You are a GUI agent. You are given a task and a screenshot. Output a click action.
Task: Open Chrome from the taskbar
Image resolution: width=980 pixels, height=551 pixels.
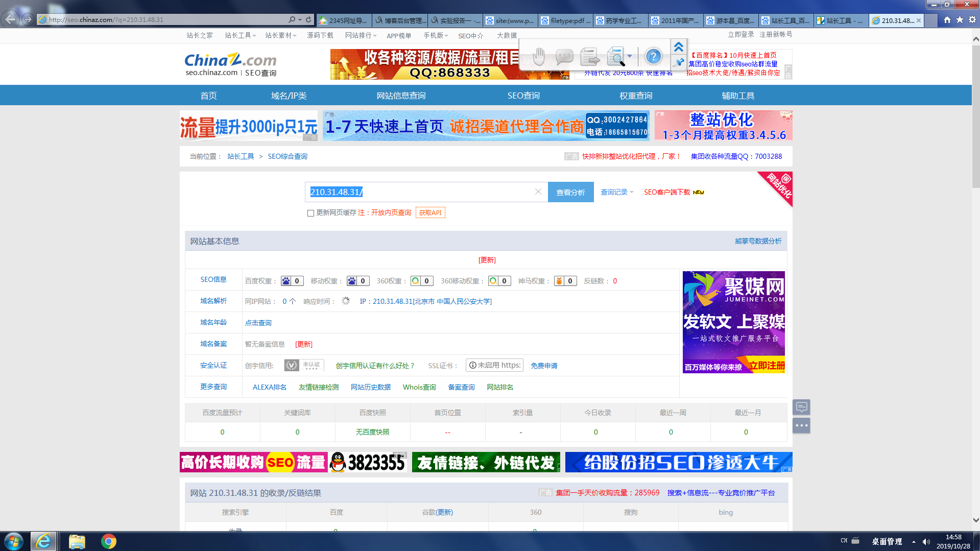(x=108, y=541)
